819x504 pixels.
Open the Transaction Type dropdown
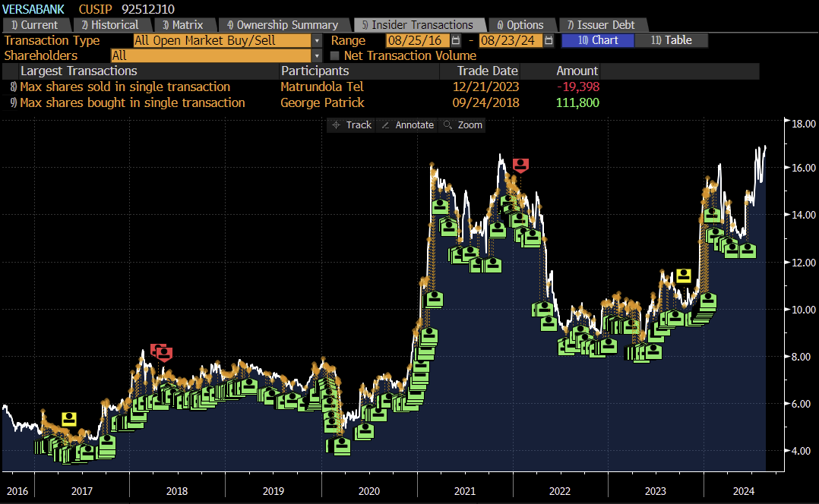(x=317, y=40)
